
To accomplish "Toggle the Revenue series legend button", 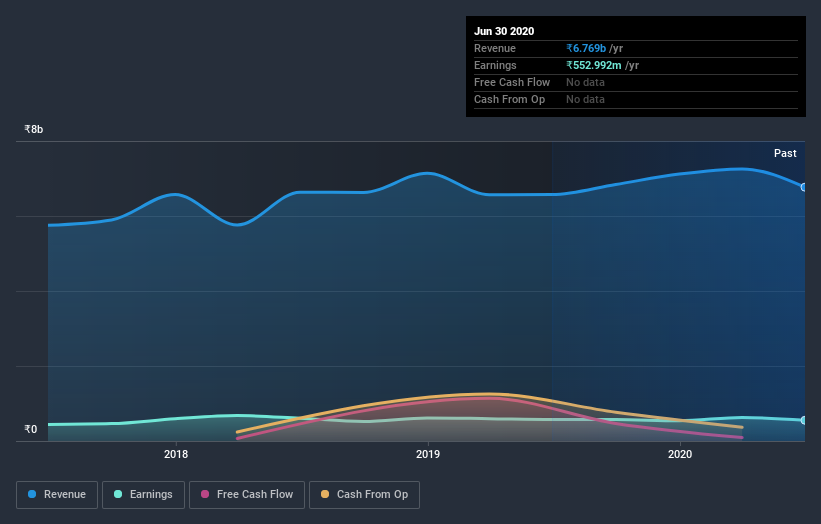I will pyautogui.click(x=57, y=495).
